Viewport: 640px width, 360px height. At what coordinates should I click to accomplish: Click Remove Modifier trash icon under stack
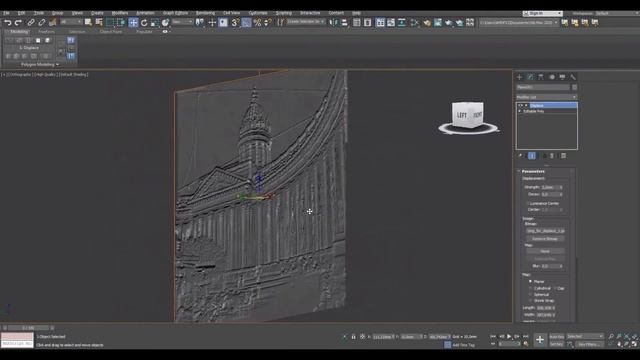pyautogui.click(x=552, y=156)
